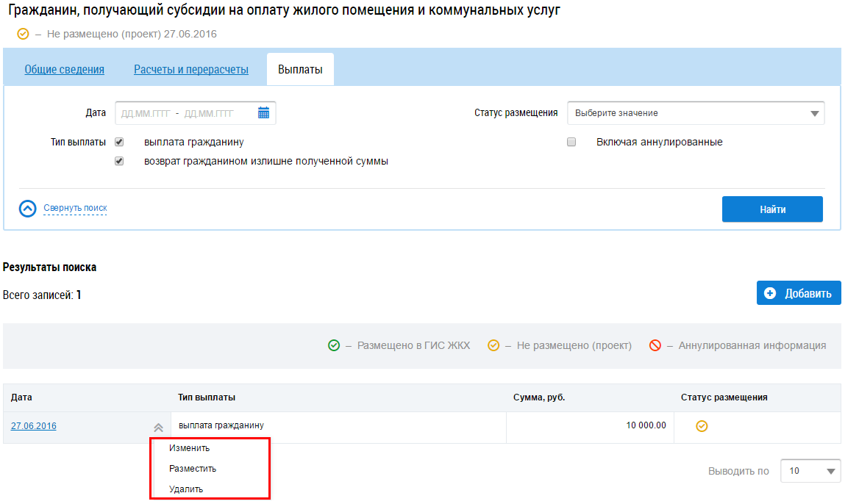Image resolution: width=845 pixels, height=504 pixels.
Task: Click the date range input field
Action: click(185, 113)
